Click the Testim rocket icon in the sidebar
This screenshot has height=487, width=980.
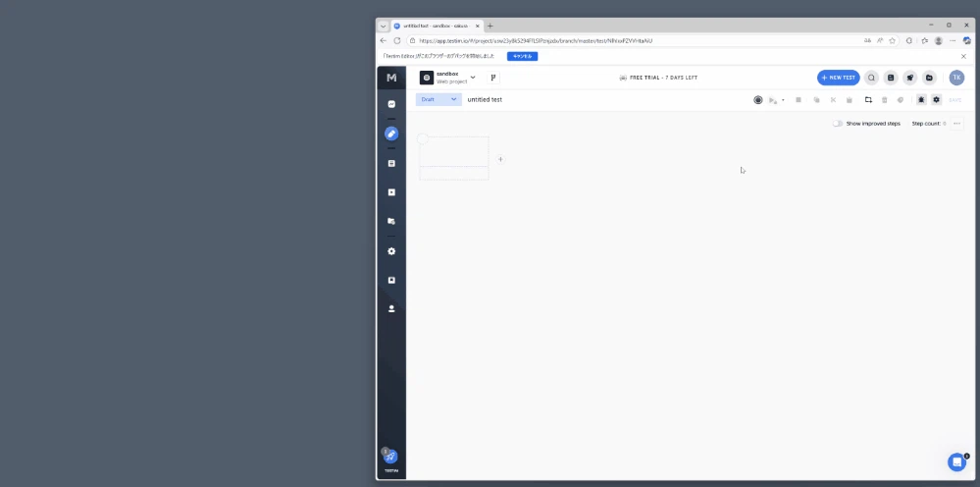pos(390,457)
